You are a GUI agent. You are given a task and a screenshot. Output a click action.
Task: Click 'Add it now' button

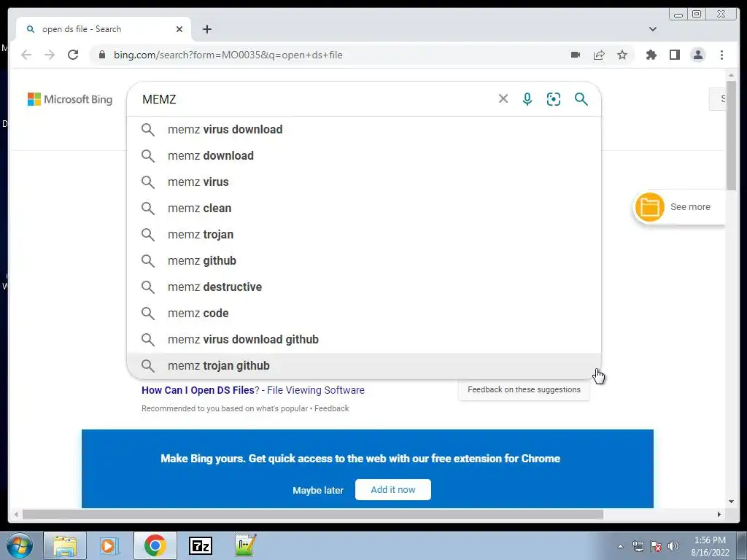tap(393, 489)
